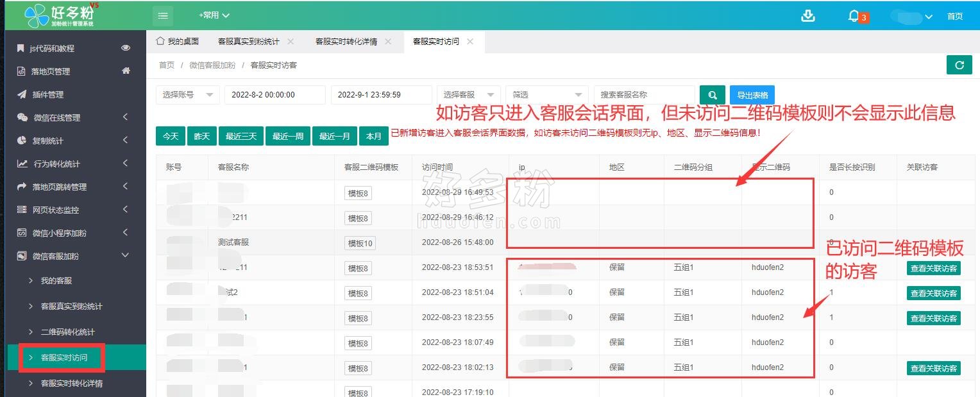Click 测试客服 name cell
The image size is (980, 397).
pyautogui.click(x=233, y=242)
